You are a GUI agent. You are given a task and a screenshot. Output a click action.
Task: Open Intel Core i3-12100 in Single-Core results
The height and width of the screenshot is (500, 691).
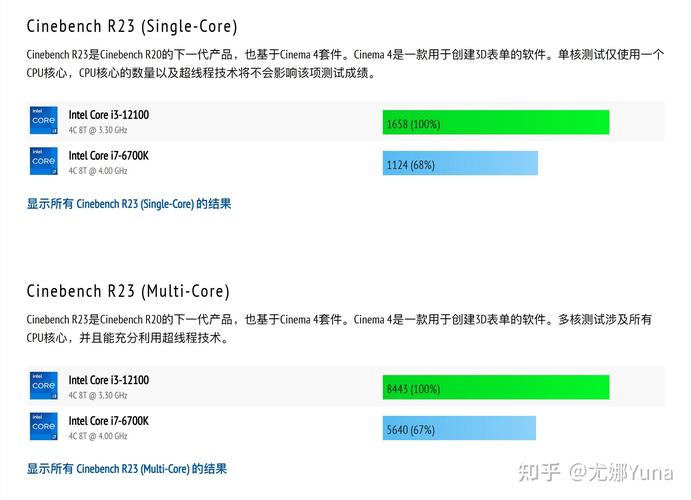[x=108, y=115]
